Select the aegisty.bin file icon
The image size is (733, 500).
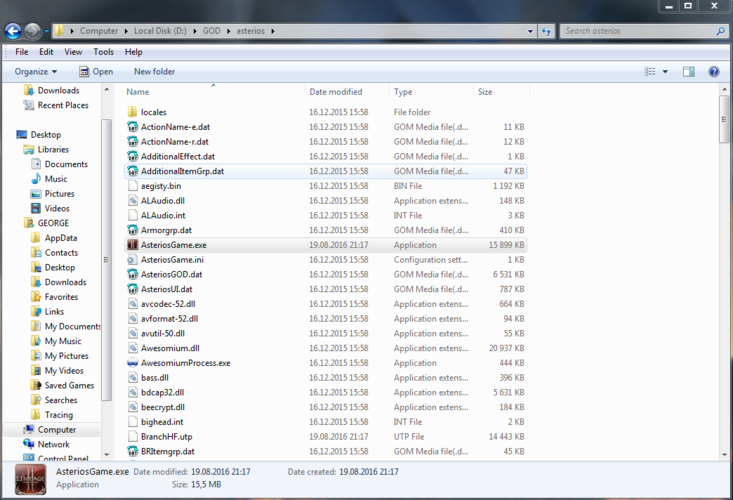point(132,186)
